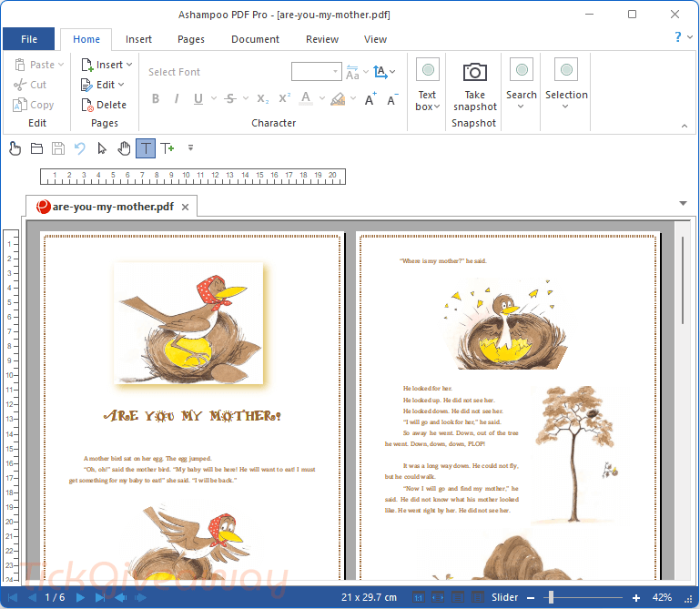Open the font size combo box

(317, 71)
